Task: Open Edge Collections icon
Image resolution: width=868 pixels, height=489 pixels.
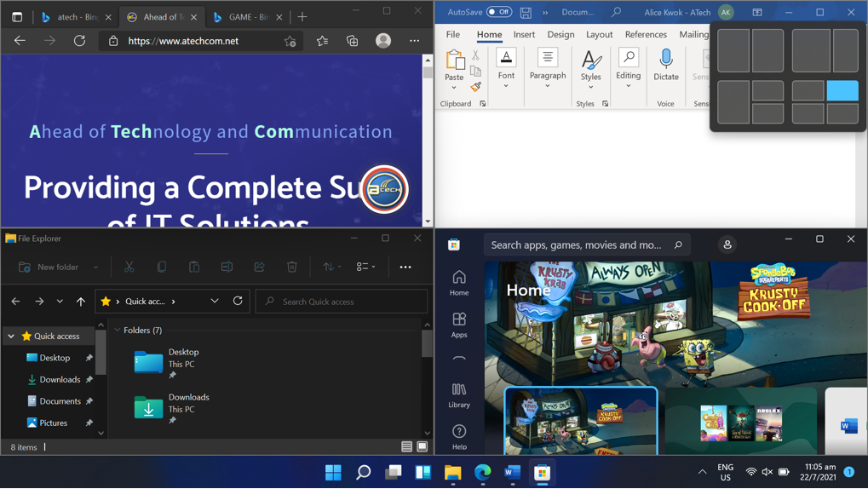Action: pyautogui.click(x=352, y=40)
